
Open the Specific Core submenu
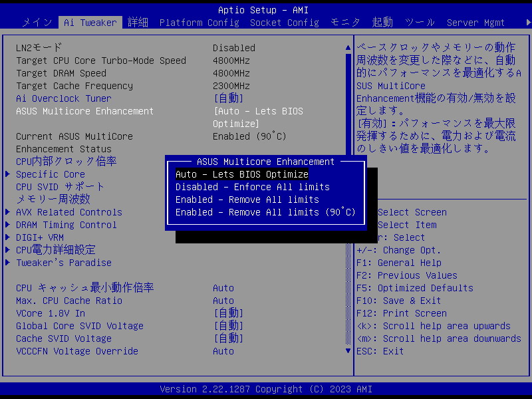pos(51,174)
